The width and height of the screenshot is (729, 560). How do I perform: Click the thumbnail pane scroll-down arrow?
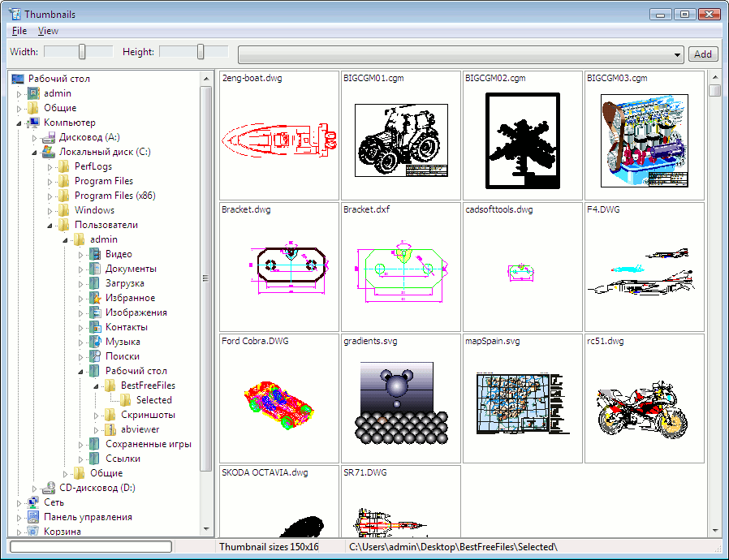(x=715, y=530)
